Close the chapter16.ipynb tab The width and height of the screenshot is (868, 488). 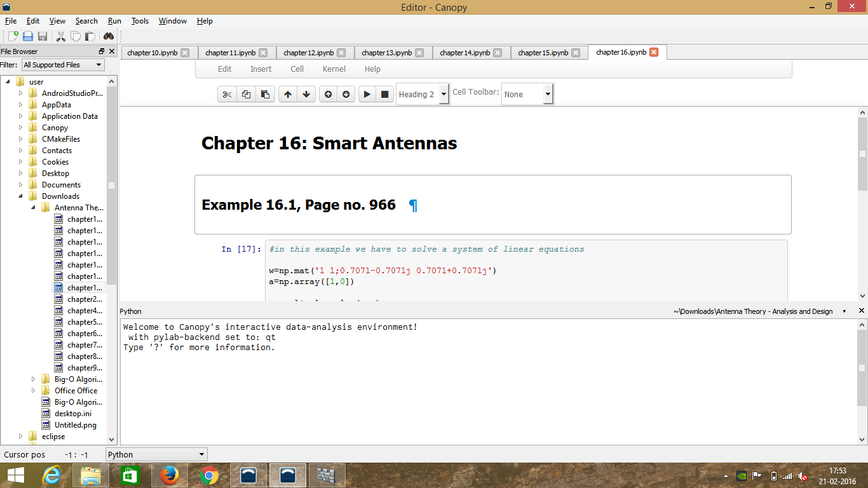pyautogui.click(x=654, y=53)
